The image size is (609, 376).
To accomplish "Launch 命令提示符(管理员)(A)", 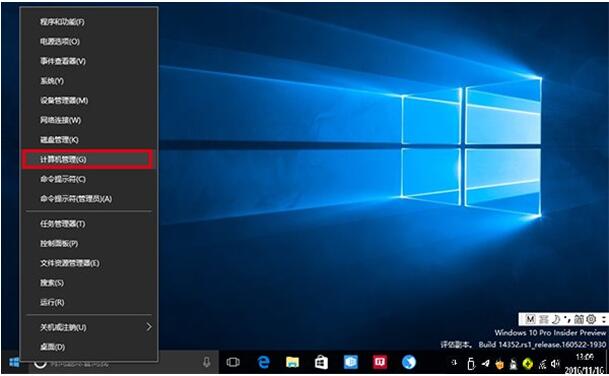I will (x=89, y=199).
